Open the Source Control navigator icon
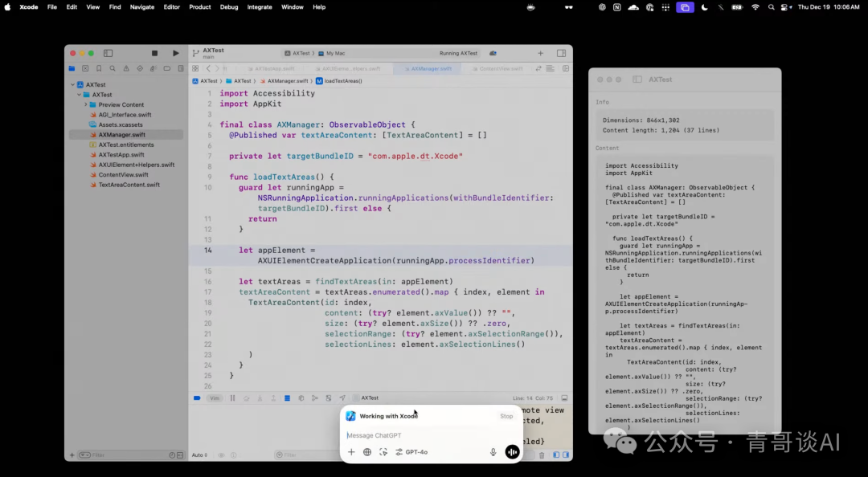This screenshot has width=868, height=477. 84,69
